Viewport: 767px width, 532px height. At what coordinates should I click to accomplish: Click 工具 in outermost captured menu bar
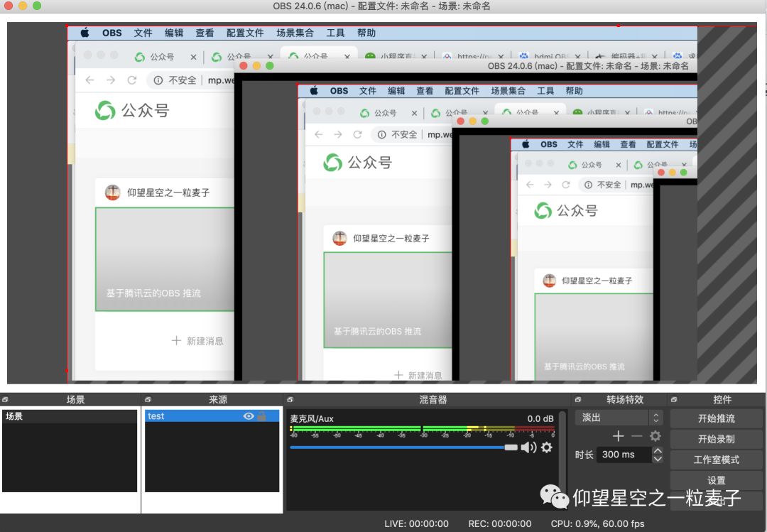(335, 33)
